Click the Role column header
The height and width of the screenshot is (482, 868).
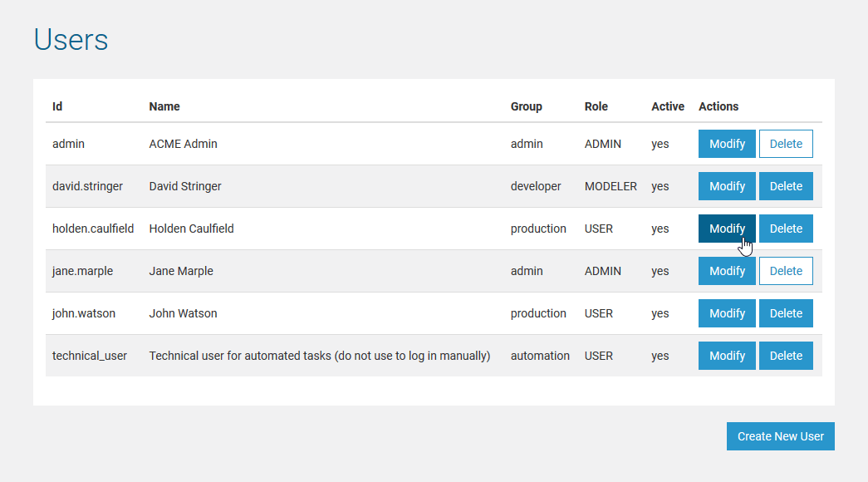click(x=596, y=106)
